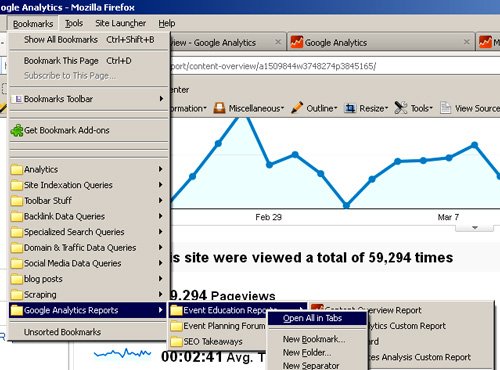Click the Outline pencil icon
The width and height of the screenshot is (500, 370).
297,108
